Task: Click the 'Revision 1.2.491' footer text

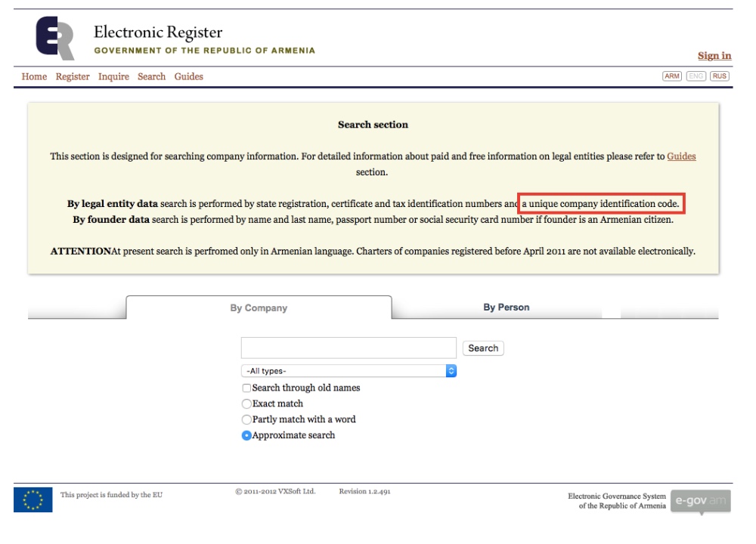Action: point(364,491)
